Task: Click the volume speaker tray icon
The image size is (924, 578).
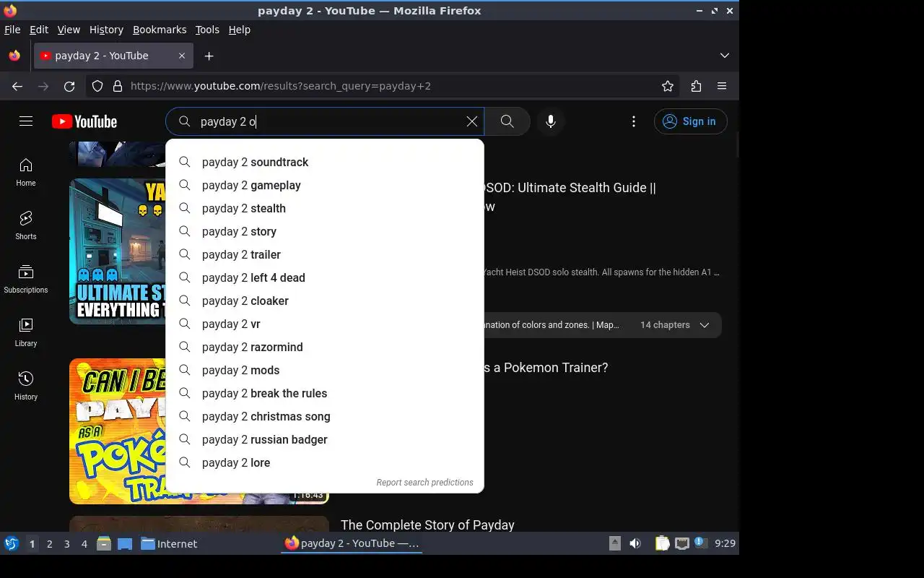Action: click(x=635, y=543)
